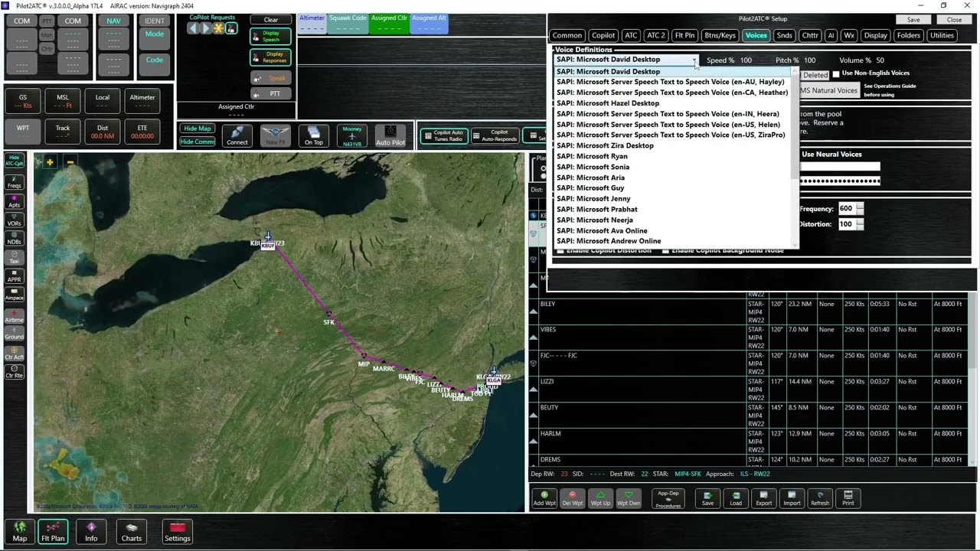
Task: Open the Charts panel
Action: point(132,532)
